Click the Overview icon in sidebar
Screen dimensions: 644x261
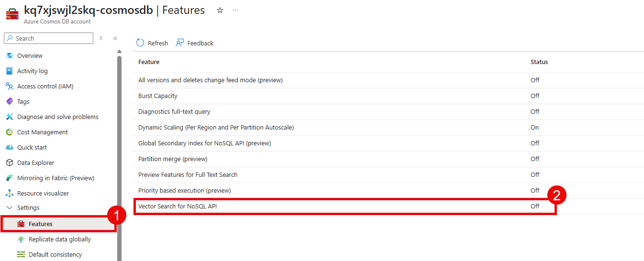[x=9, y=55]
